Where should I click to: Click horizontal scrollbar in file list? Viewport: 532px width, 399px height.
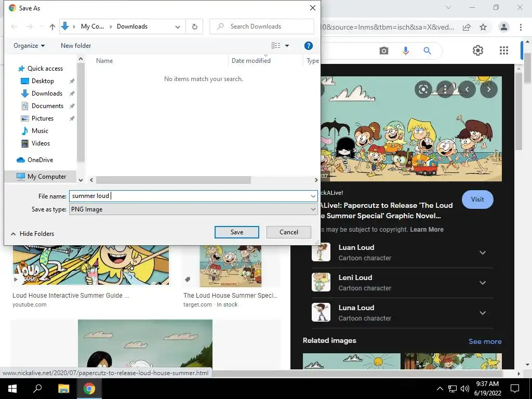coord(174,180)
